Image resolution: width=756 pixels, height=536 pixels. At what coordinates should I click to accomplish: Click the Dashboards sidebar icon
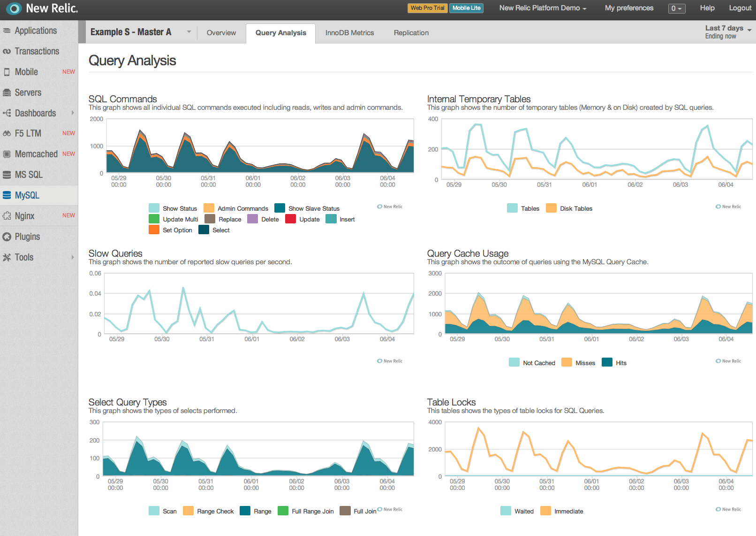coord(7,113)
